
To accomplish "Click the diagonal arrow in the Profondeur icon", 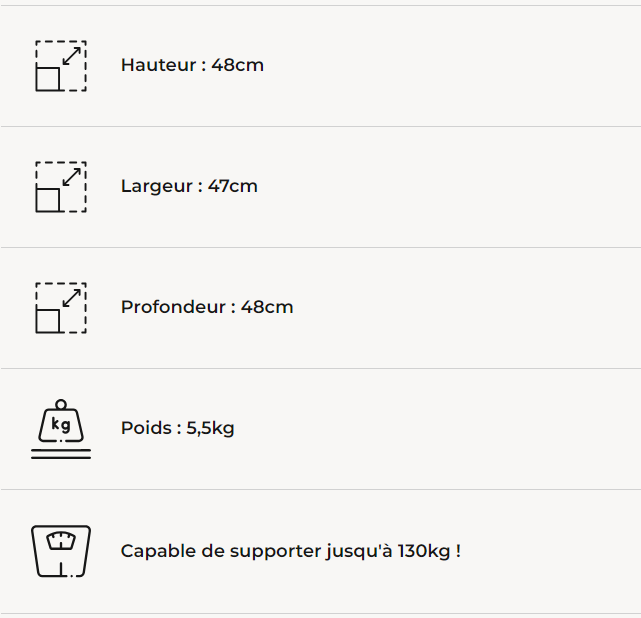I will 72,297.
